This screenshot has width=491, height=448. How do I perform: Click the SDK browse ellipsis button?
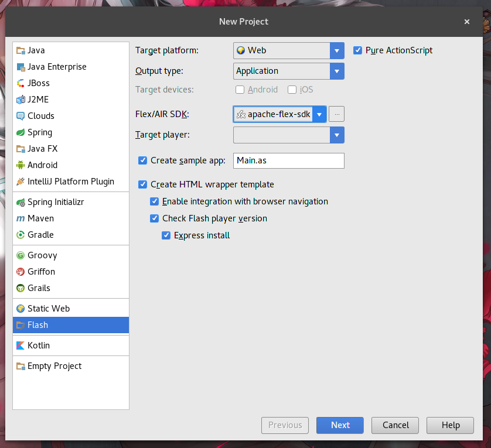click(337, 114)
